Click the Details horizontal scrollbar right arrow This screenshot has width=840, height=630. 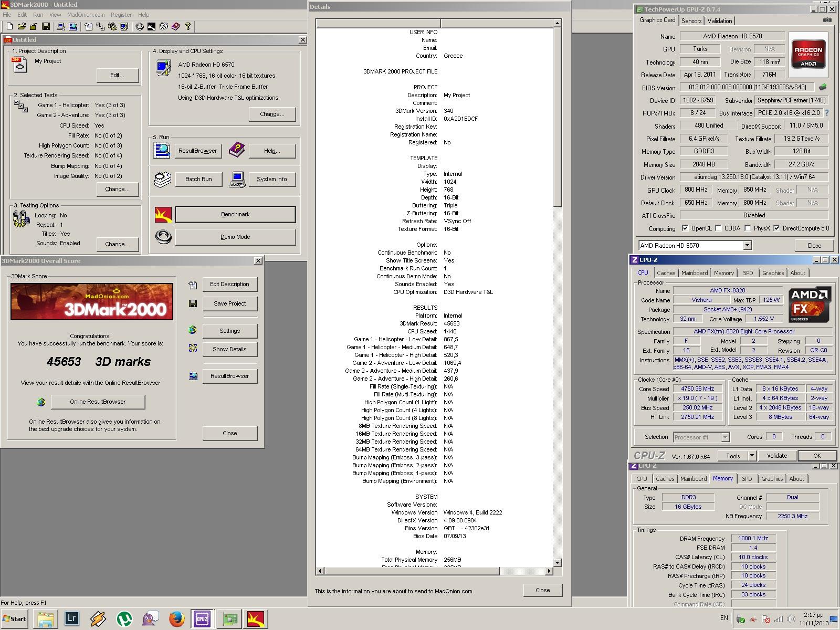point(549,571)
